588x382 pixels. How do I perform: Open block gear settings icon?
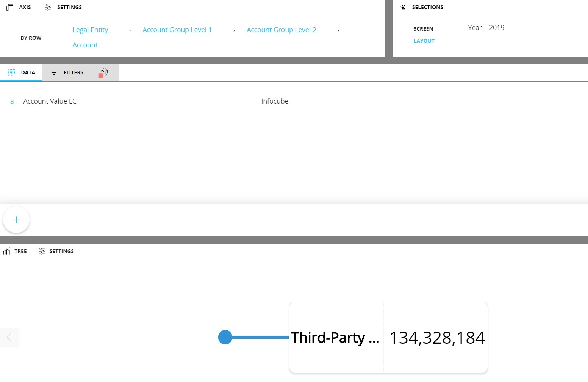(x=104, y=72)
